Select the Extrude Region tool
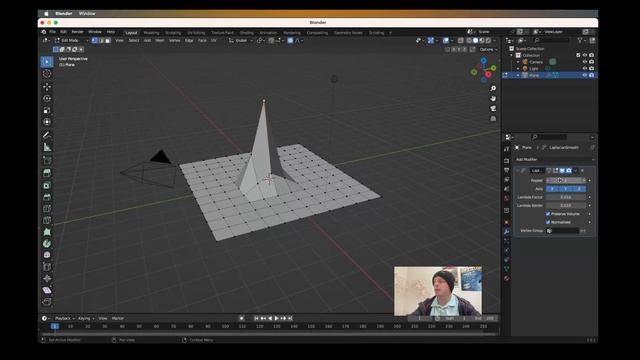The image size is (640, 360). [47, 173]
